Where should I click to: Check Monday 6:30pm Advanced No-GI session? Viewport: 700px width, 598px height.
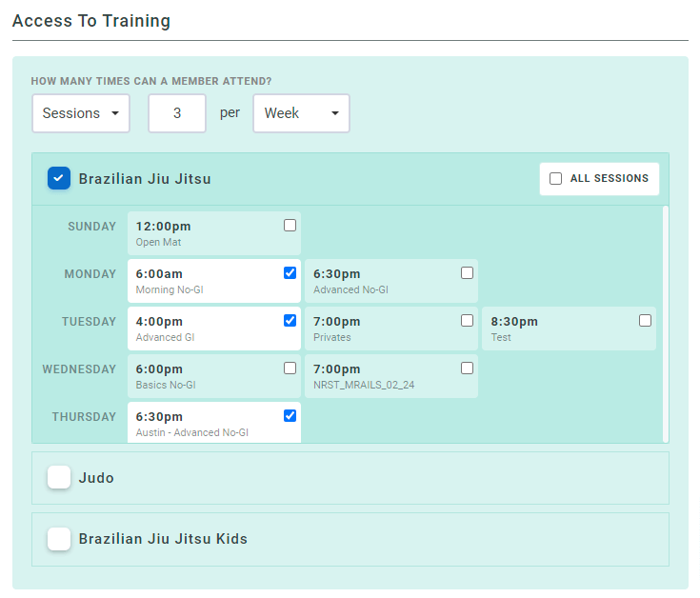pos(467,273)
